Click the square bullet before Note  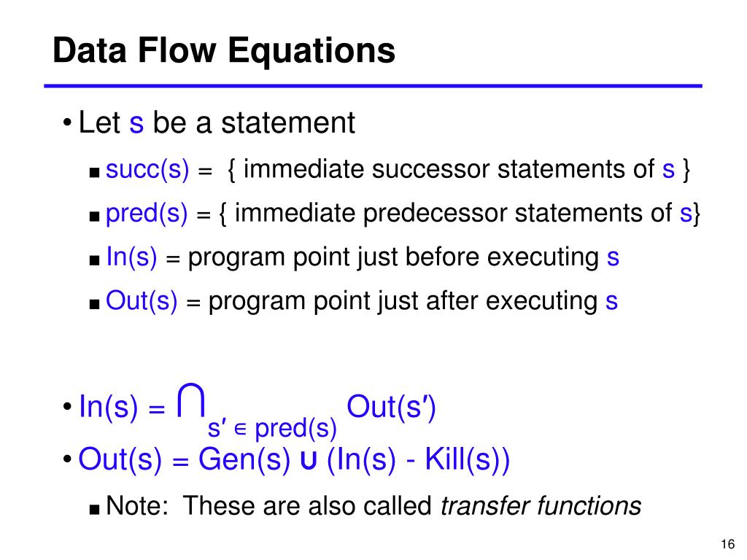pyautogui.click(x=94, y=510)
